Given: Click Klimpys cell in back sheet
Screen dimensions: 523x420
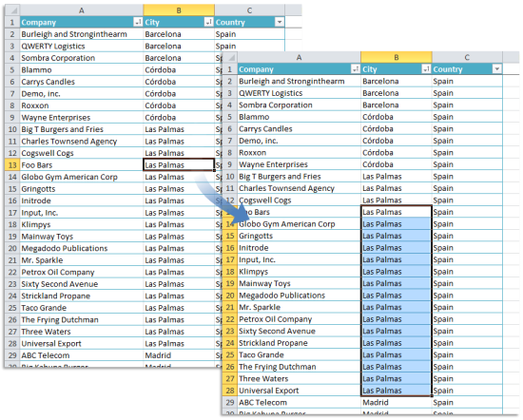Looking at the screenshot, I should 82,224.
